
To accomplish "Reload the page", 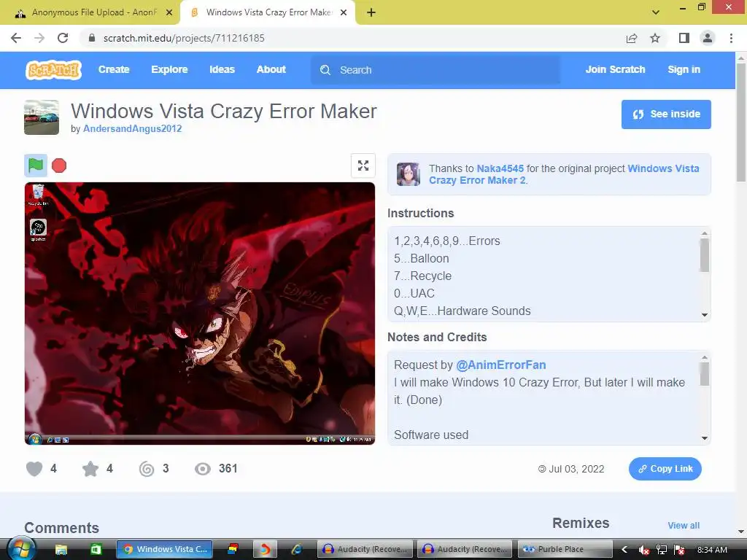I will 63,38.
